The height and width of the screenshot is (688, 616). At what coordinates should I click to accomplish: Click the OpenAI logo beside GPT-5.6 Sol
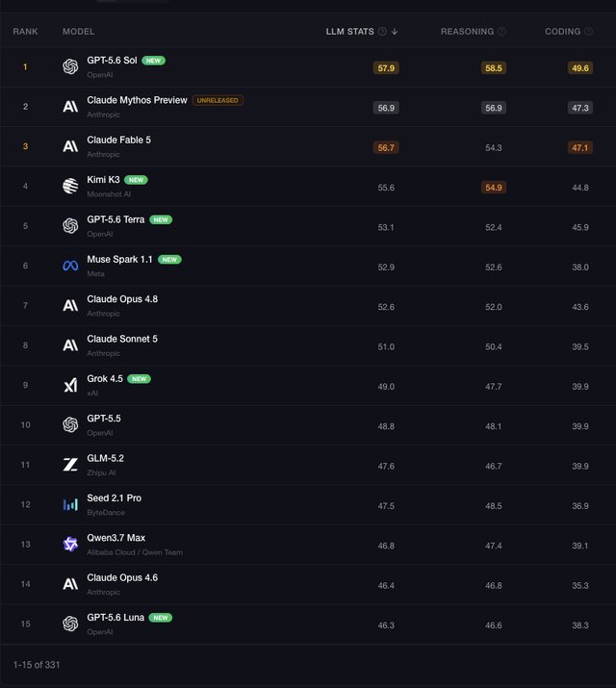tap(70, 66)
